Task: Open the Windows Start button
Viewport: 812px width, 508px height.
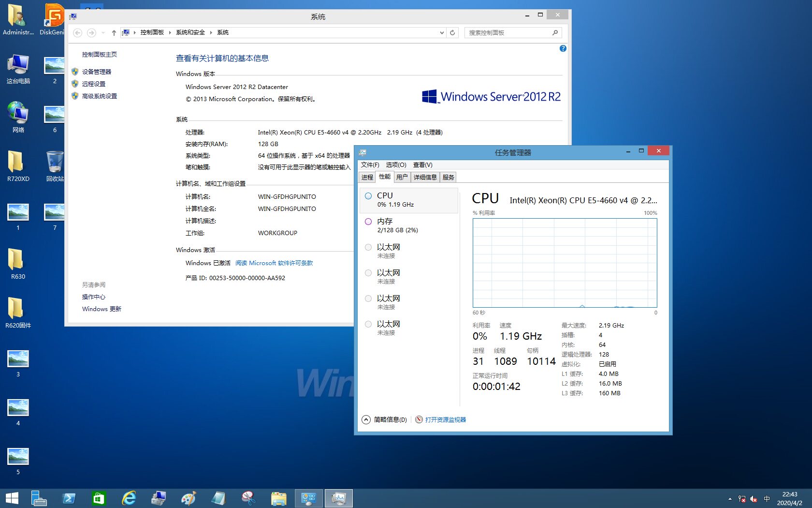Action: (x=12, y=498)
